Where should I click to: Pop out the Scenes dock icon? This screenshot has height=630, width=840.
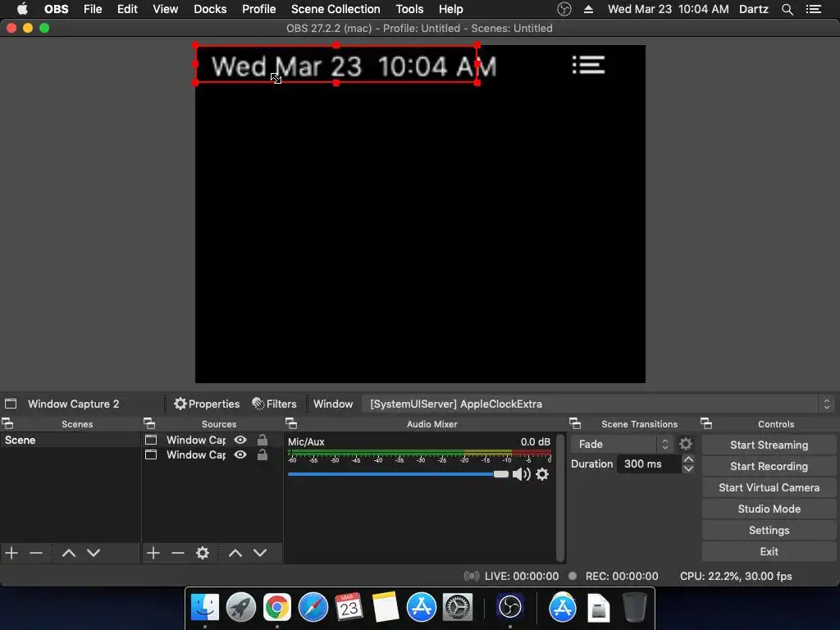pyautogui.click(x=7, y=424)
